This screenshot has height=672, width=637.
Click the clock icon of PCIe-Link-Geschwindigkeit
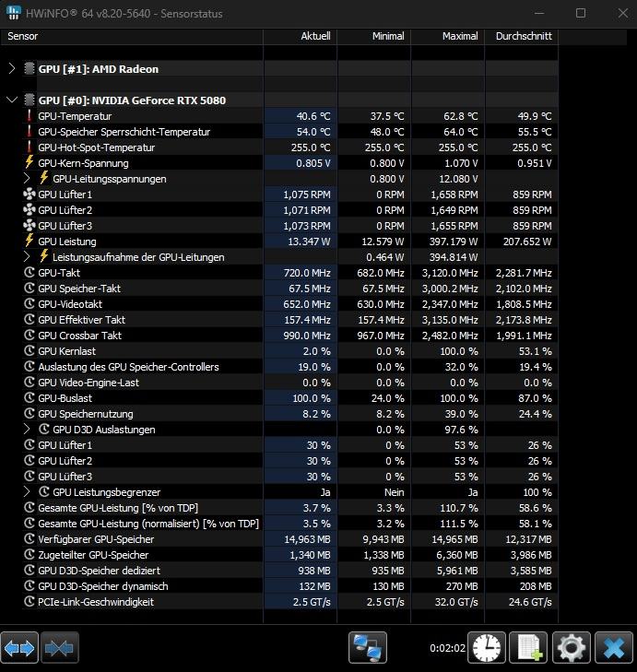click(x=29, y=602)
